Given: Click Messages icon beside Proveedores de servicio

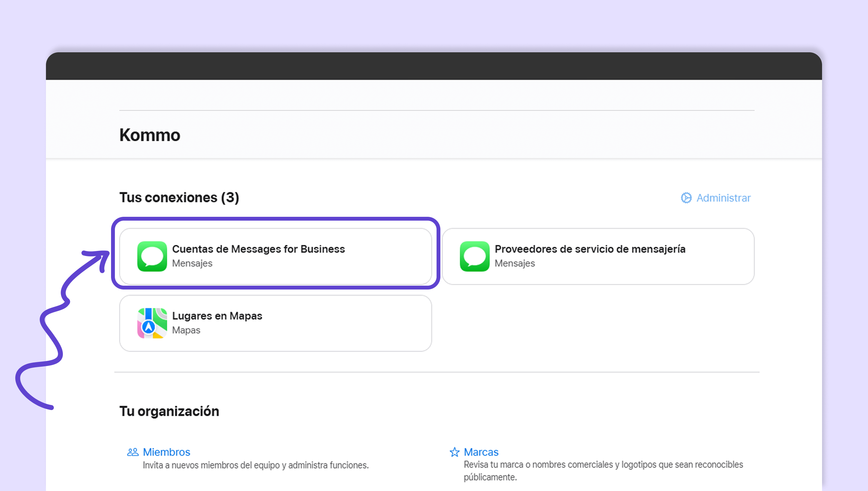Looking at the screenshot, I should [x=474, y=256].
